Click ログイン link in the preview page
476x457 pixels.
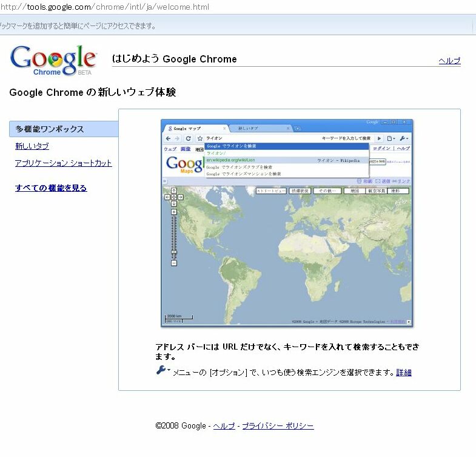[381, 148]
